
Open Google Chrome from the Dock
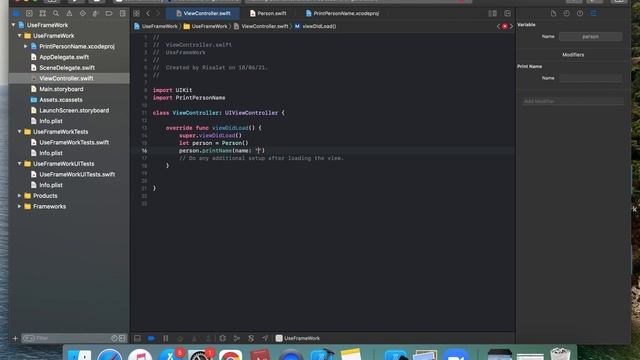point(230,354)
